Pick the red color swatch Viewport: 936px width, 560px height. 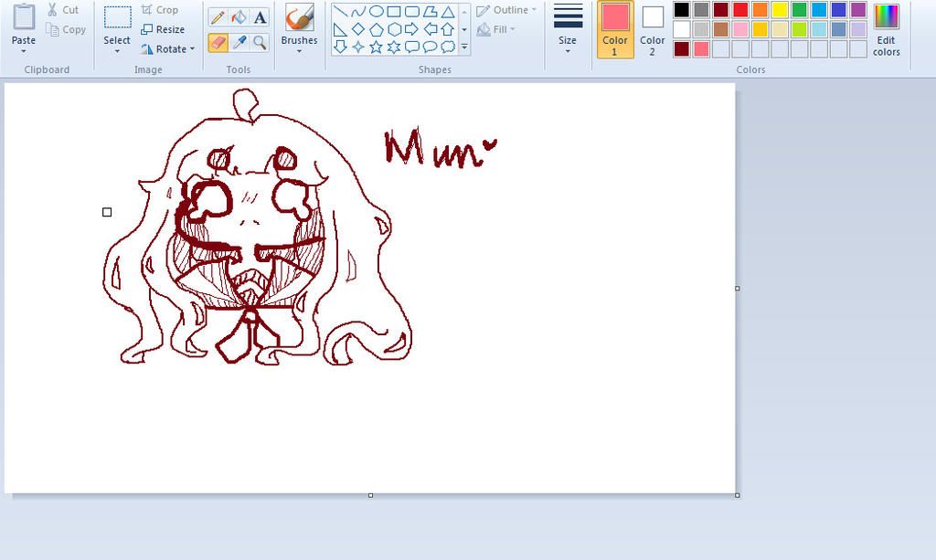[x=740, y=9]
